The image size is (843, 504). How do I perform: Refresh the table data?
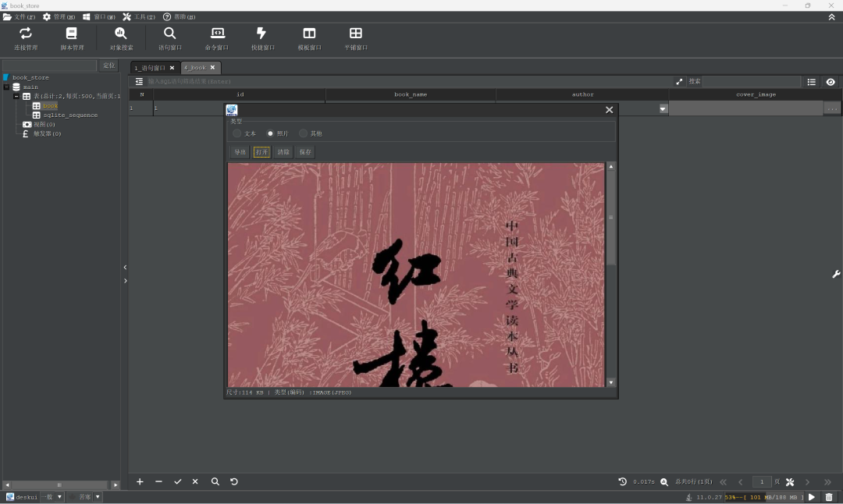[x=234, y=481]
